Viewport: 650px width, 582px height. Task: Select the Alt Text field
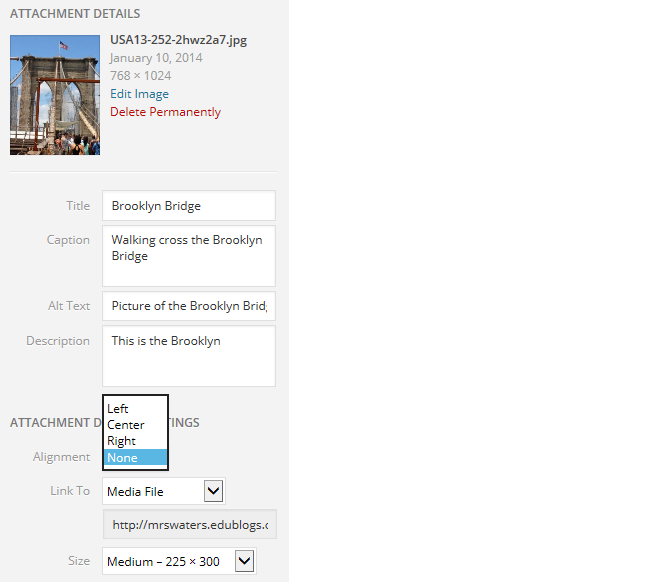point(189,306)
